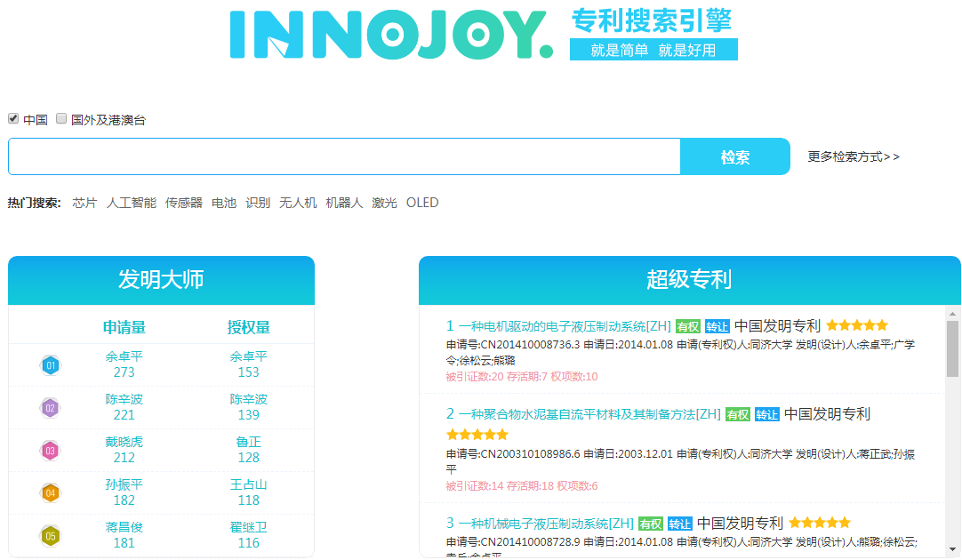The image size is (962, 560).
Task: Click star rating of patent 2
Action: [477, 435]
